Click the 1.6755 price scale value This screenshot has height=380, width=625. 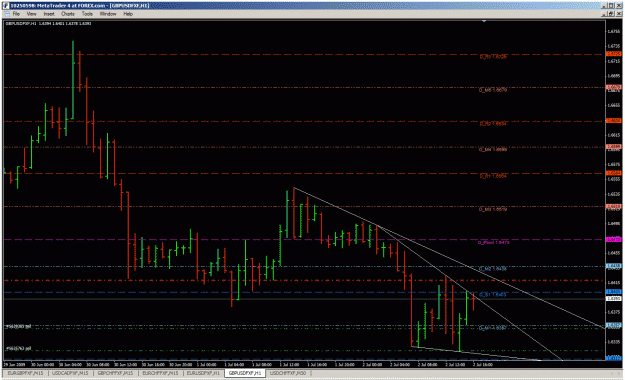(x=613, y=32)
